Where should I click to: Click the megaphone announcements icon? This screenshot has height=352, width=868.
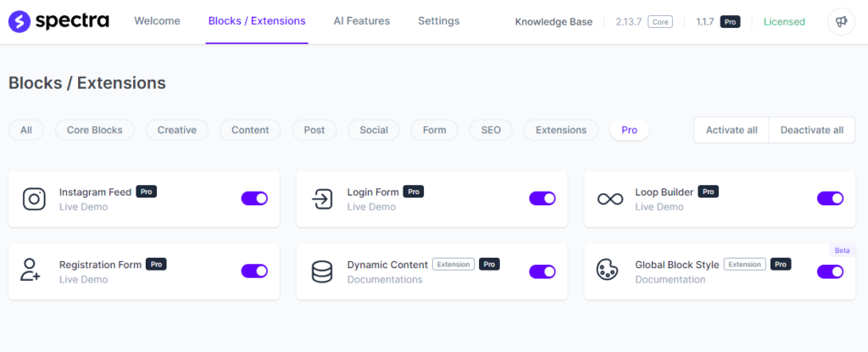pos(841,21)
